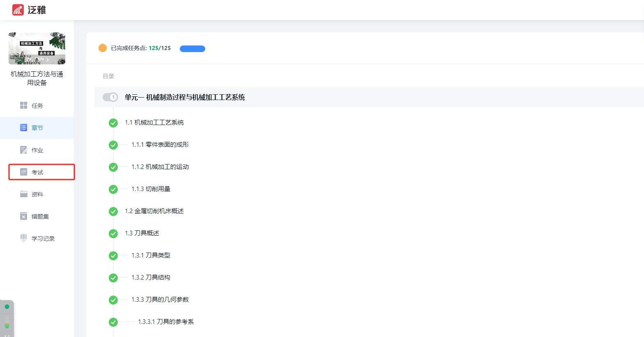Open the 作业 pencil icon
Image resolution: width=644 pixels, height=337 pixels.
24,150
